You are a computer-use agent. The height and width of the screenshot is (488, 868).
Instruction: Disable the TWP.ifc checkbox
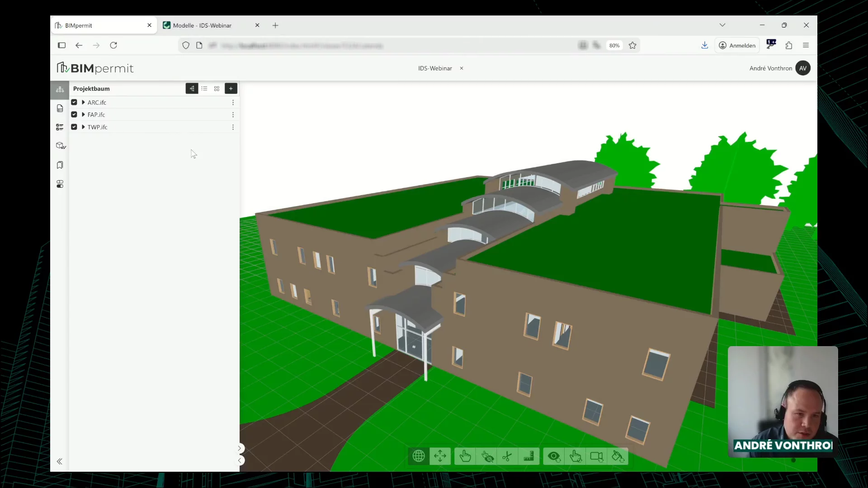point(74,127)
